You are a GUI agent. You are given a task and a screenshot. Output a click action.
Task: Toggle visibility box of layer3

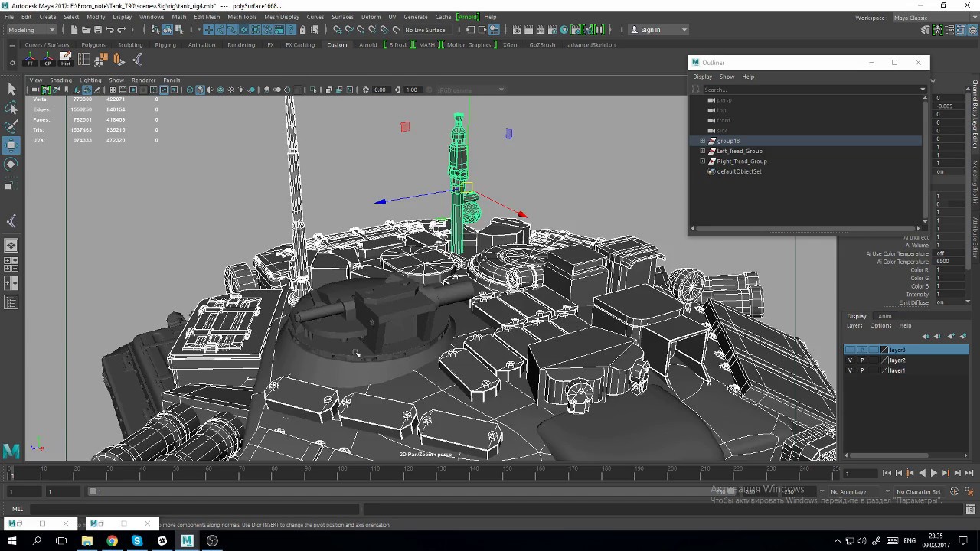(x=850, y=350)
